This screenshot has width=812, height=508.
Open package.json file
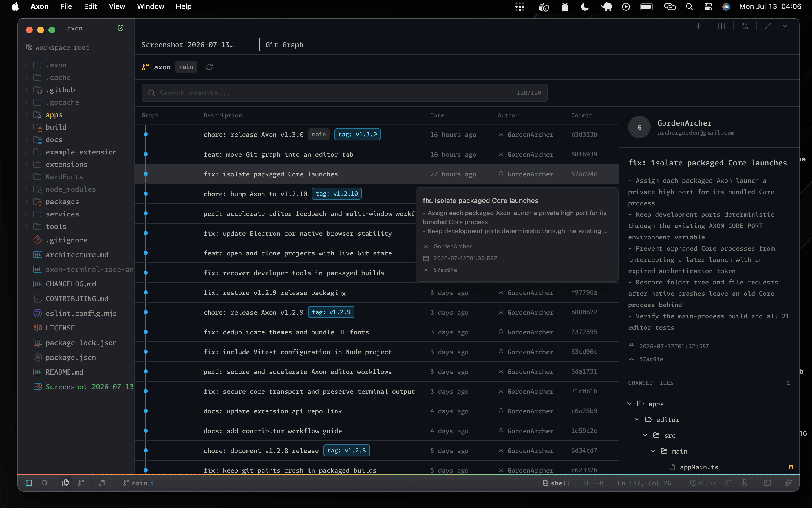tap(71, 358)
